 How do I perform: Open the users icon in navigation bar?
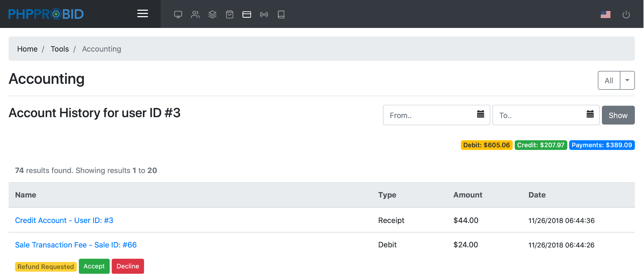[195, 14]
